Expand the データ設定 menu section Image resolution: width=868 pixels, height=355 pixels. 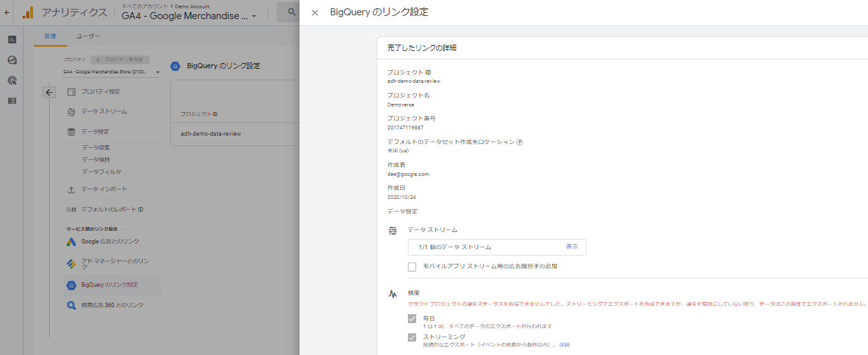tap(95, 132)
